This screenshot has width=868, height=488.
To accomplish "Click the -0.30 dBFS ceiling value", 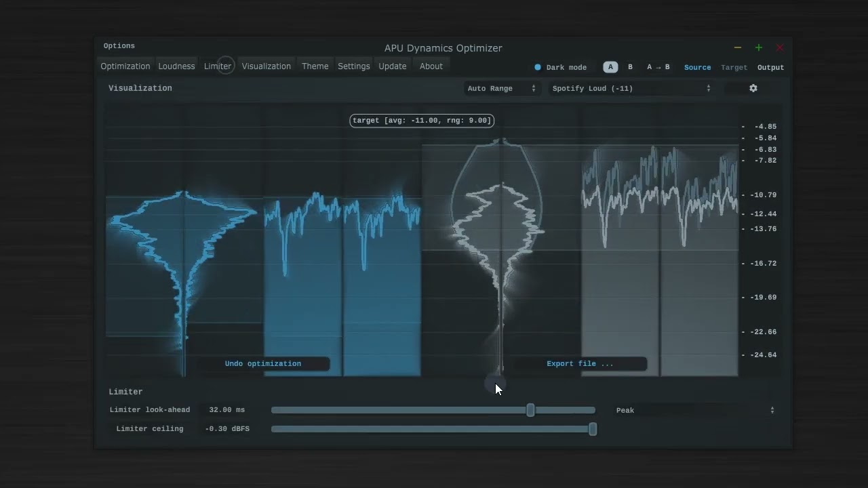I will tap(227, 428).
